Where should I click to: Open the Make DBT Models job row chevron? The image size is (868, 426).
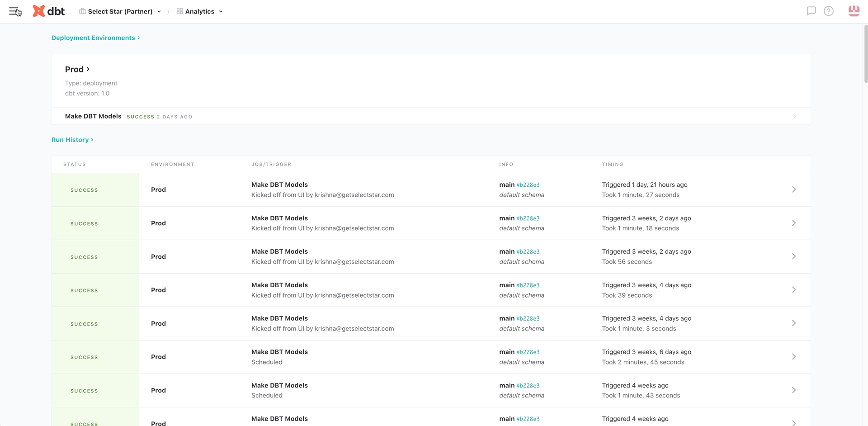794,117
